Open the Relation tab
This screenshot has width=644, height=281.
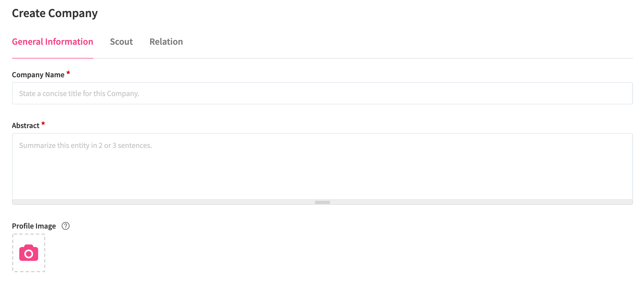[166, 42]
